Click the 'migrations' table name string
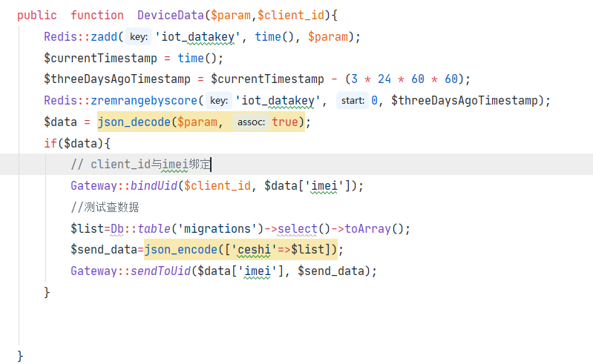This screenshot has width=593, height=364. [x=217, y=228]
